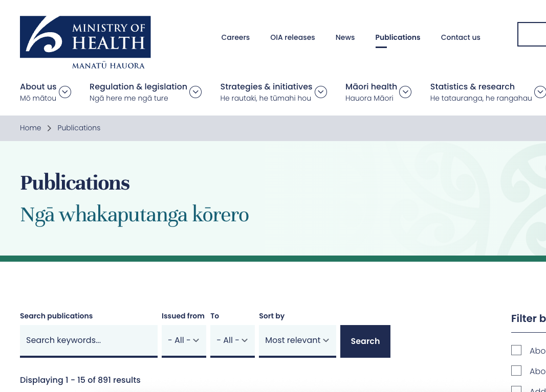Image resolution: width=546 pixels, height=392 pixels.
Task: Open the Careers page
Action: (x=235, y=37)
